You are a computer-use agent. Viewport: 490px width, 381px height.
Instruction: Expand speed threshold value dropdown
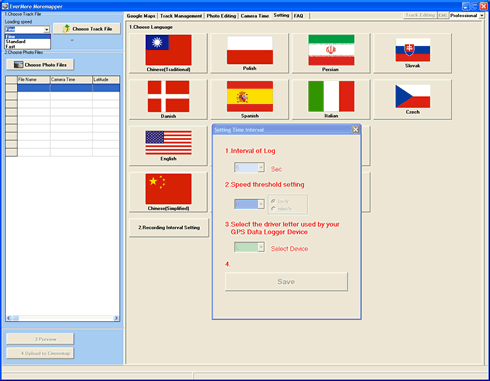[261, 204]
